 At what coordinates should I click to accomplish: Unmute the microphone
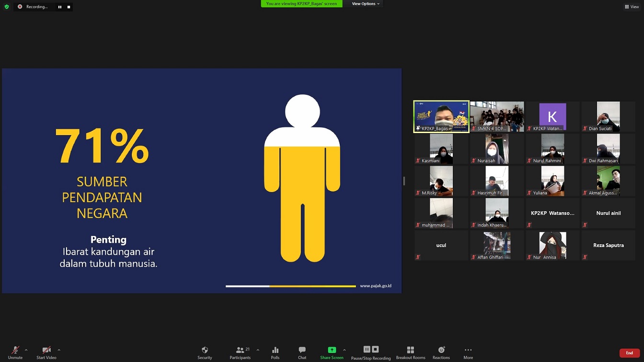[15, 350]
